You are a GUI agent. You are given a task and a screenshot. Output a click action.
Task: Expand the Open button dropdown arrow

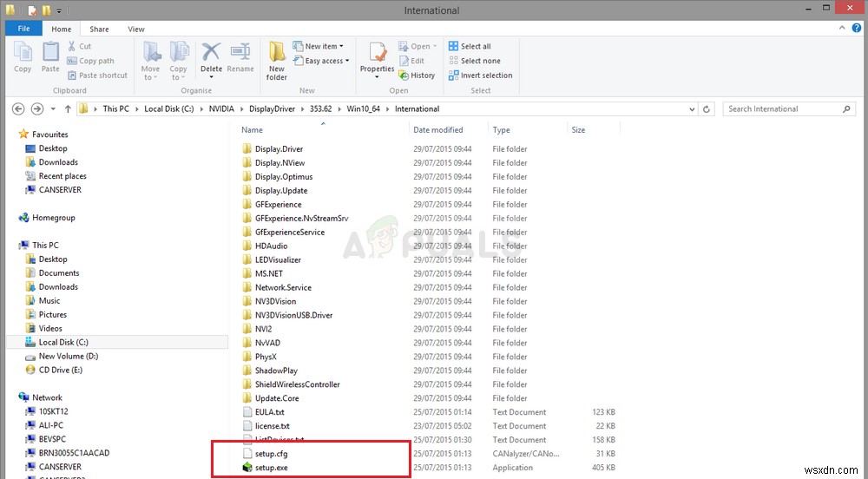tap(435, 46)
